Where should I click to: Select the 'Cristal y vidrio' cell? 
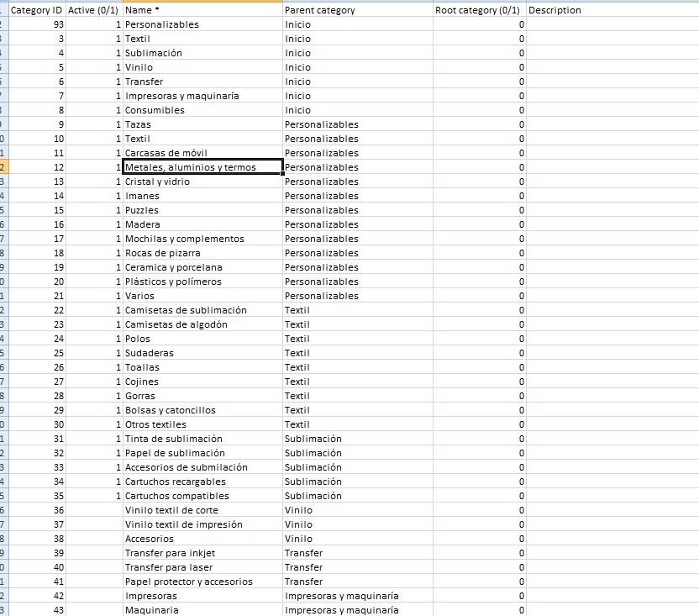point(202,181)
